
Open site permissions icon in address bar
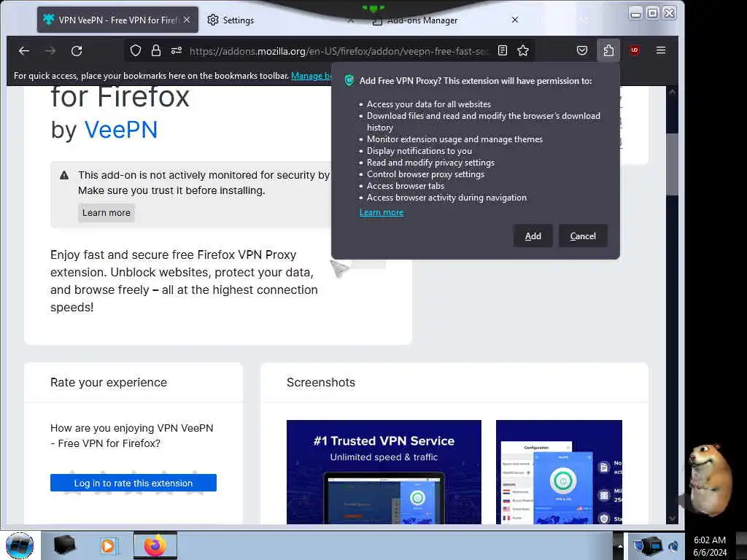coord(177,50)
